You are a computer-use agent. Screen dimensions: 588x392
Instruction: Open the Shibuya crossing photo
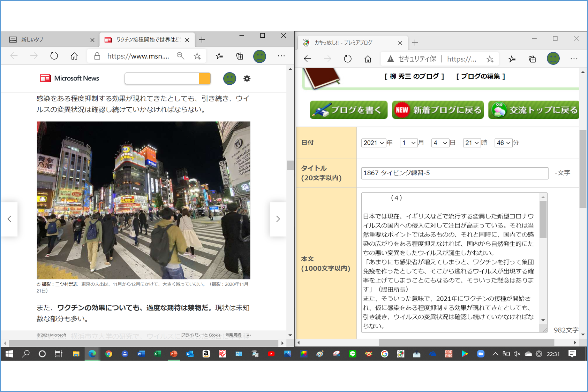[144, 200]
